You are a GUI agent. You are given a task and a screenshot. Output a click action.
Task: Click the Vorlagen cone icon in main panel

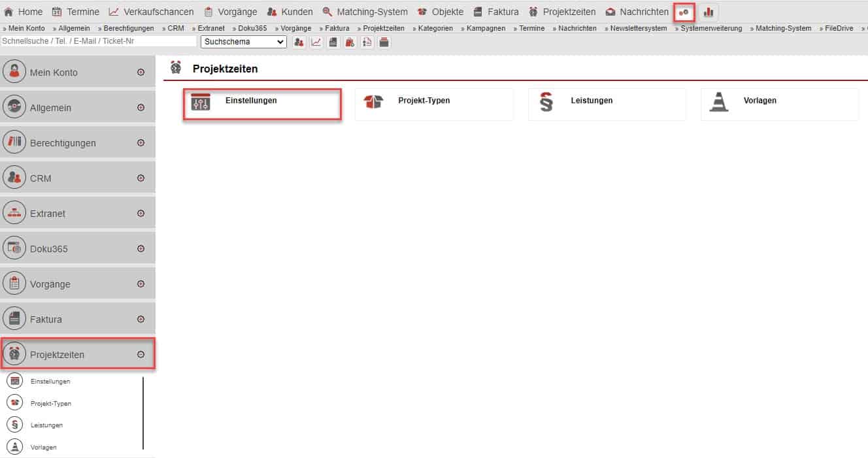tap(719, 103)
